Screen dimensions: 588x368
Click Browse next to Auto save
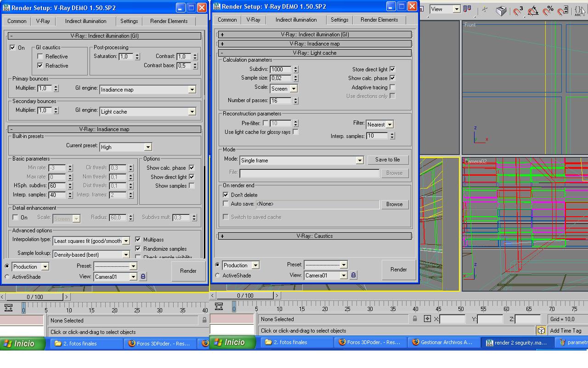[x=394, y=204]
